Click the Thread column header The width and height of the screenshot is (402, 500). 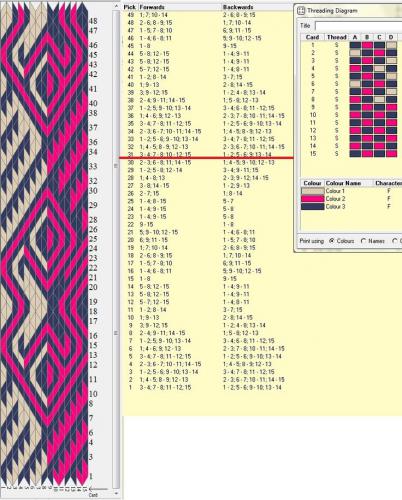[x=336, y=37]
